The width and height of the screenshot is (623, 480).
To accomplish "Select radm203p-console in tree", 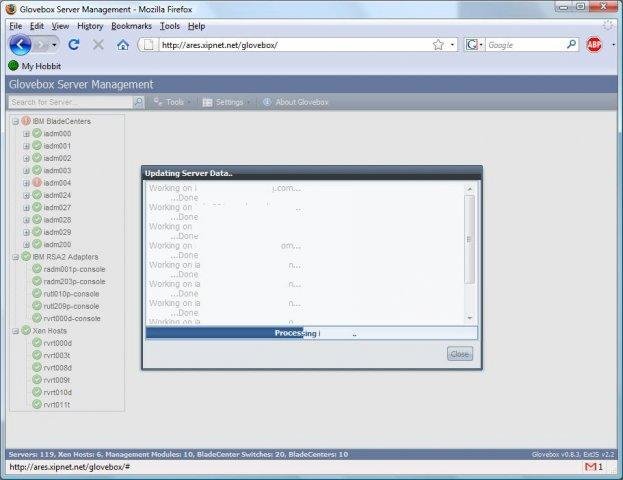I will pos(74,281).
